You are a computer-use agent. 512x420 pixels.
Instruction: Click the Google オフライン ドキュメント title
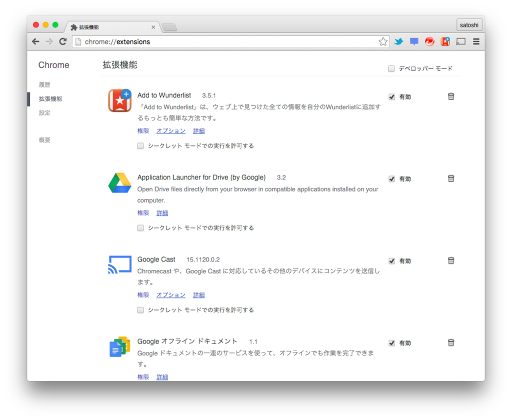click(187, 341)
